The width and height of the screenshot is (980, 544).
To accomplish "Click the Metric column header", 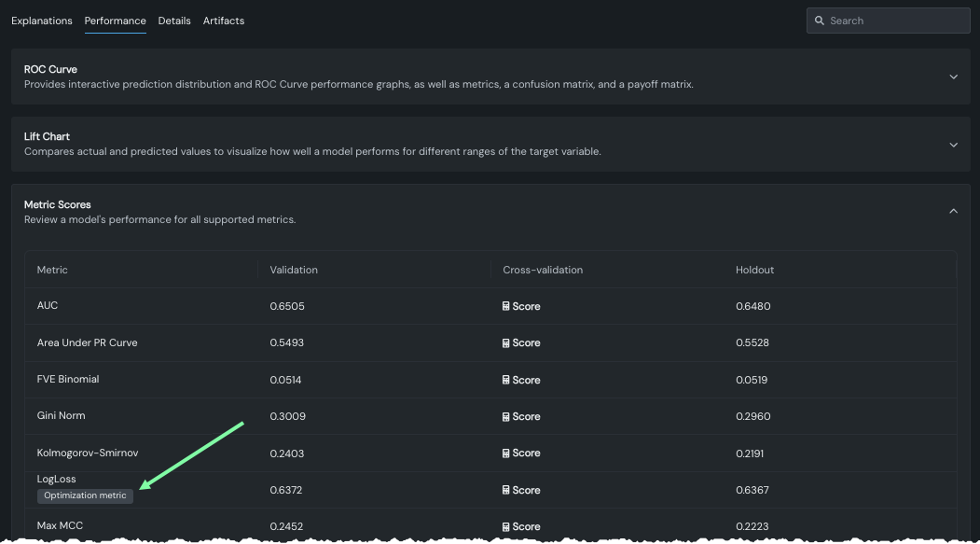I will [52, 270].
